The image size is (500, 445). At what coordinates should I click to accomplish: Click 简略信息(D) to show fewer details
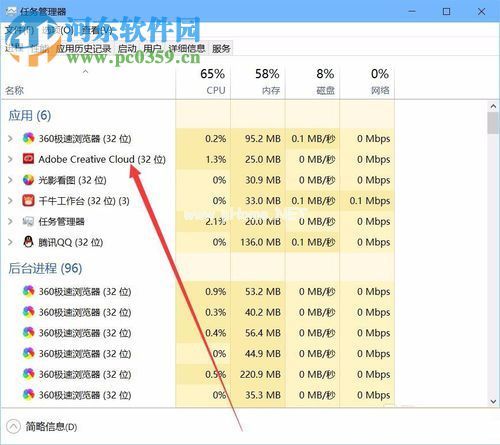(x=51, y=427)
